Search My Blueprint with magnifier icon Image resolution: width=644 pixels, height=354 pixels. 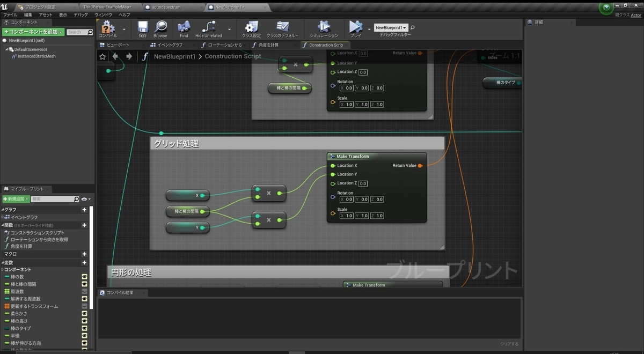click(x=76, y=199)
